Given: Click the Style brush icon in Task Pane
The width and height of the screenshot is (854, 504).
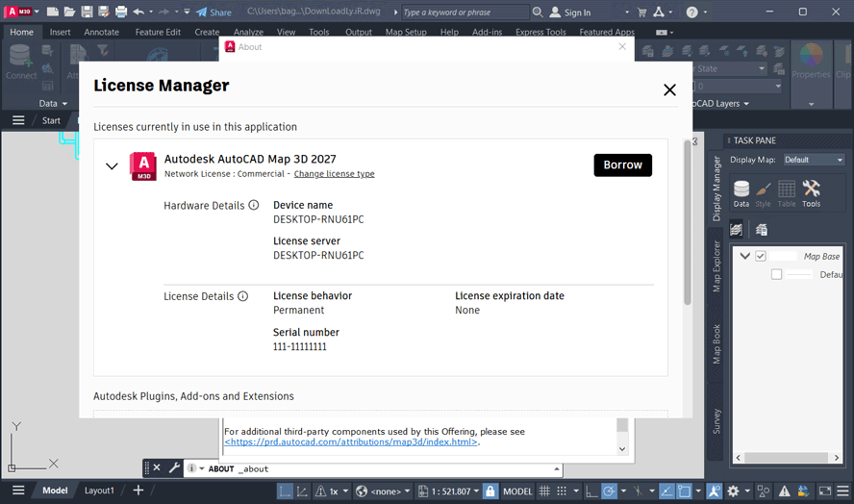Looking at the screenshot, I should 763,193.
